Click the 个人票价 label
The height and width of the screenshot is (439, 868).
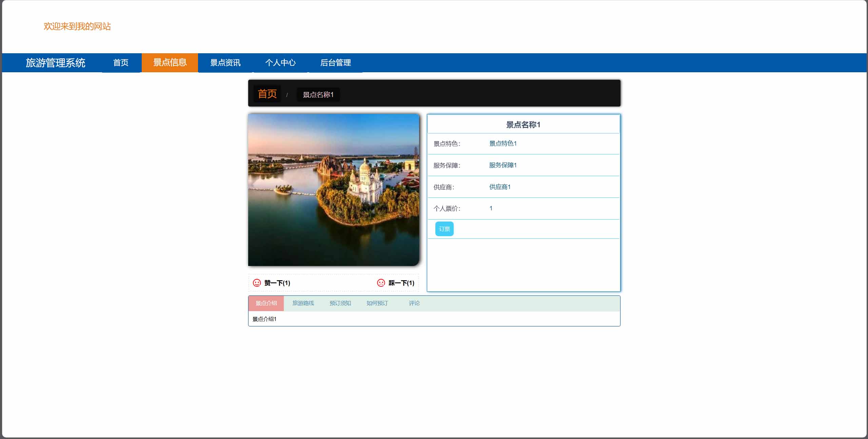point(447,209)
